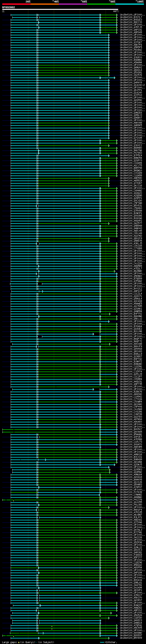Select hit label UniRef100_A8K7F6
Screen dimensions: 146x644
131,45
